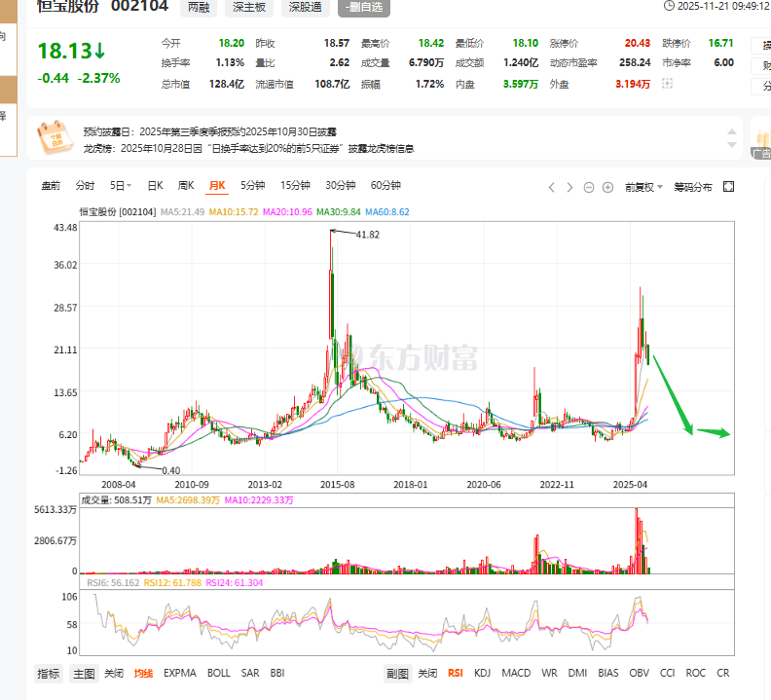This screenshot has height=700, width=771.
Task: Click the 涨停价 20.43 value
Action: pyautogui.click(x=638, y=43)
